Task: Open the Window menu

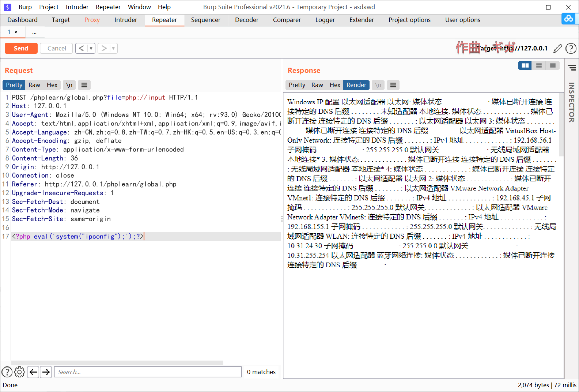Action: pyautogui.click(x=139, y=7)
